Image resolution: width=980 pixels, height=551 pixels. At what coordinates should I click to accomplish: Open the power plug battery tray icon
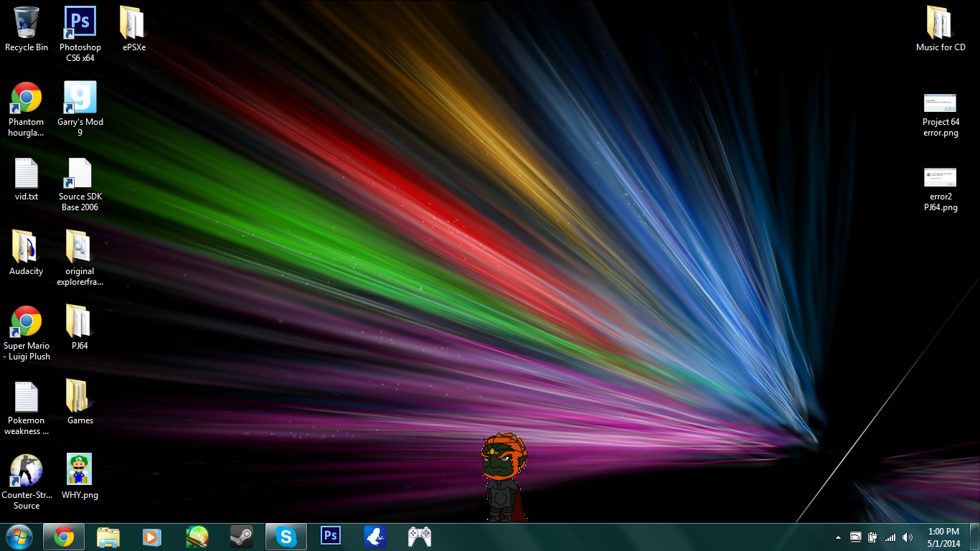click(x=873, y=537)
